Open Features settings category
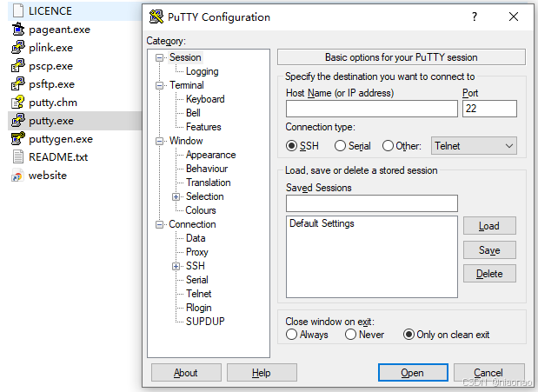Image resolution: width=538 pixels, height=392 pixels. tap(203, 127)
